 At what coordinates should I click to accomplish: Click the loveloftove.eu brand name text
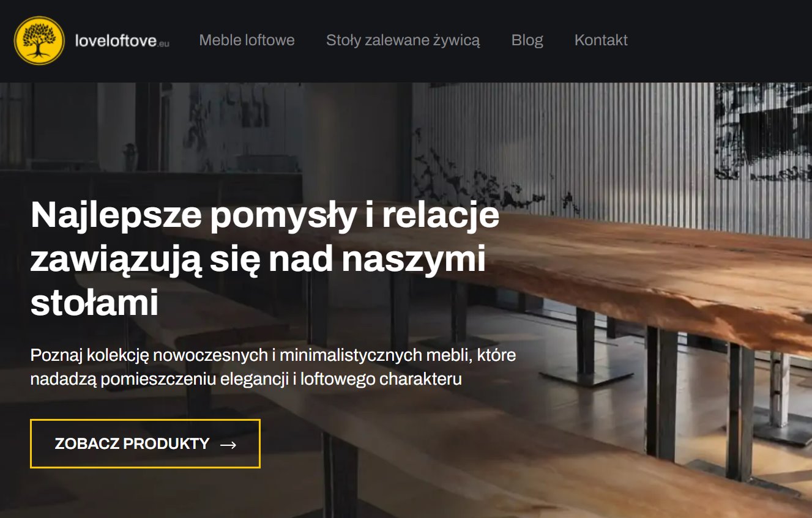[x=122, y=42]
